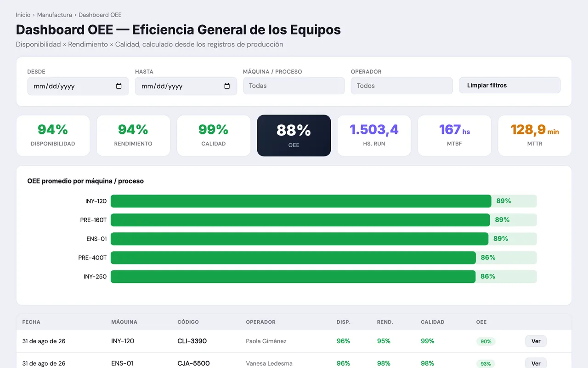
Task: Click the OEE column header
Action: click(x=481, y=322)
